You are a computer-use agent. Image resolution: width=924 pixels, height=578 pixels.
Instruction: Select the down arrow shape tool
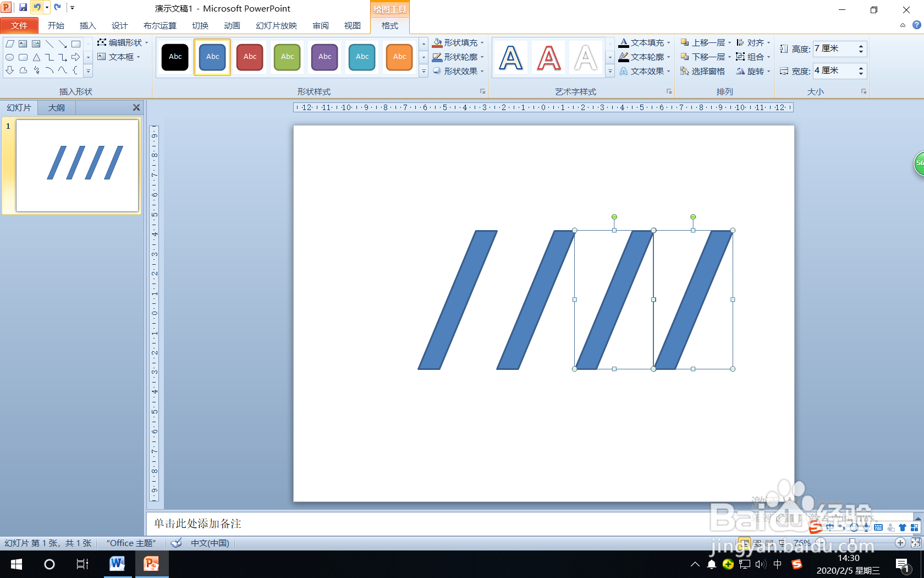tap(10, 70)
